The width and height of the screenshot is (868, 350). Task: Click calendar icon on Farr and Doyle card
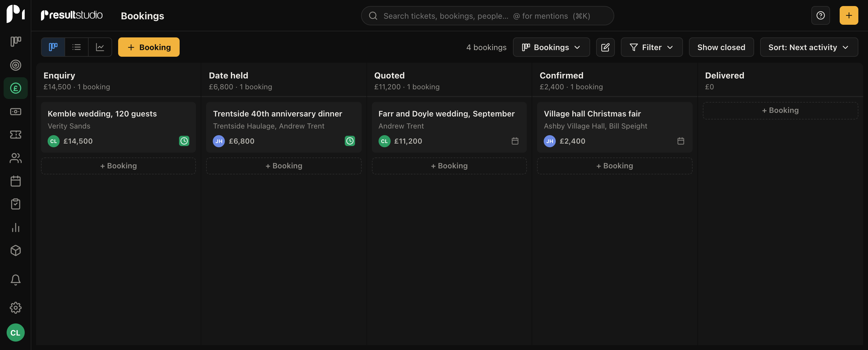[x=515, y=141]
